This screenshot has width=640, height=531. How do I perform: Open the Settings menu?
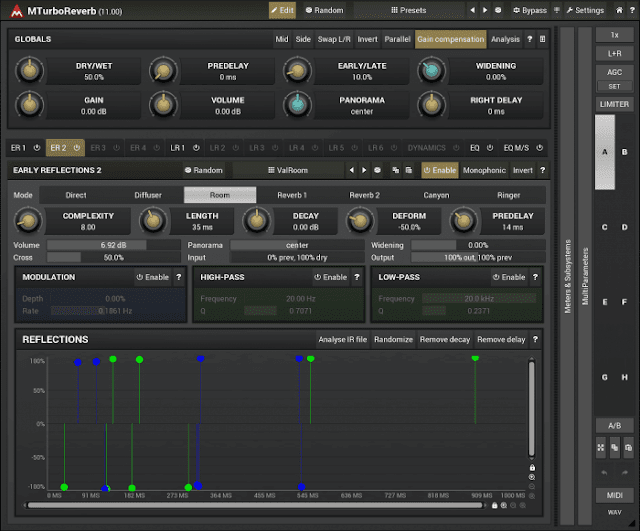click(585, 10)
